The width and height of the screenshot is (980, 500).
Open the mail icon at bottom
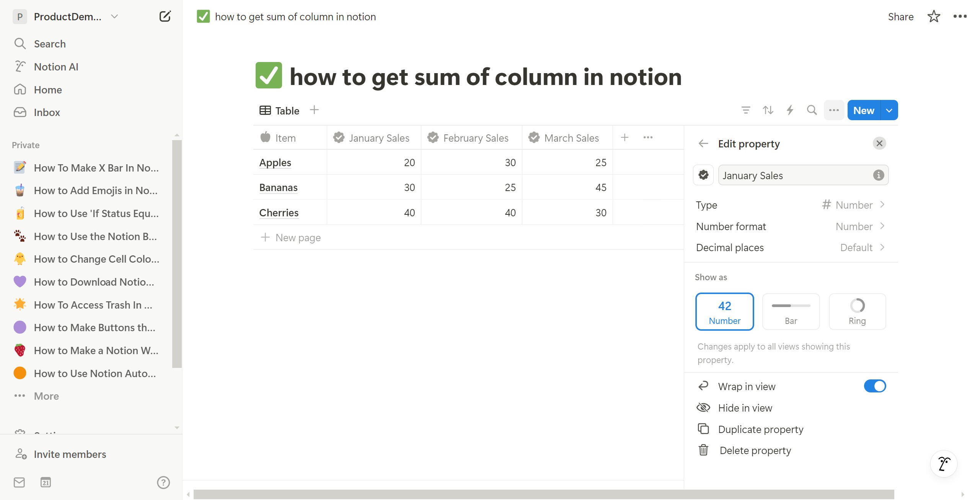tap(19, 482)
